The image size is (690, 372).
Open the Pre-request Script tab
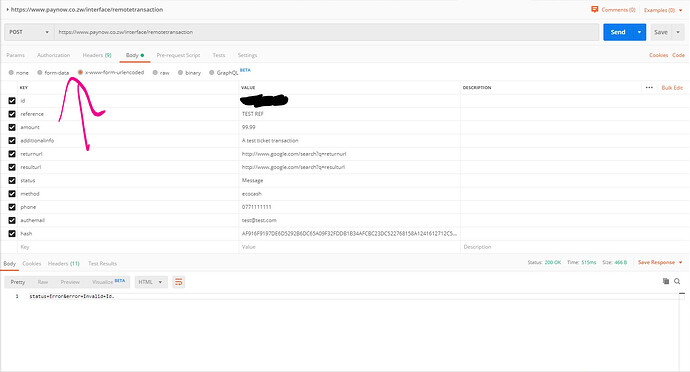[x=178, y=55]
